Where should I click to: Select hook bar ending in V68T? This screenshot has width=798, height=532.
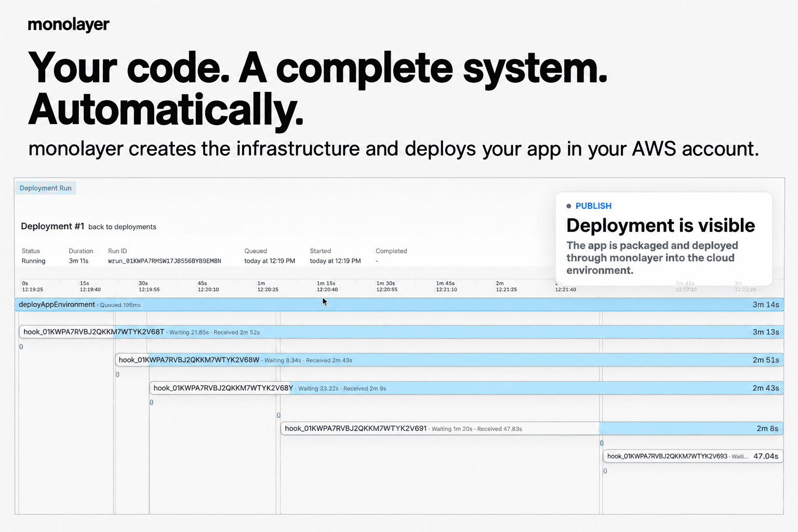[401, 332]
